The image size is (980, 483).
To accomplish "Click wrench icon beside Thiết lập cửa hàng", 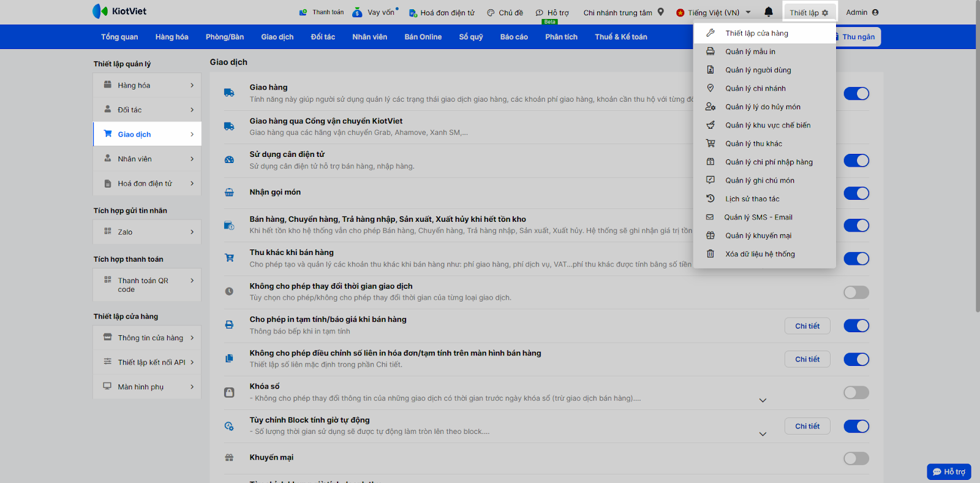I will [710, 33].
